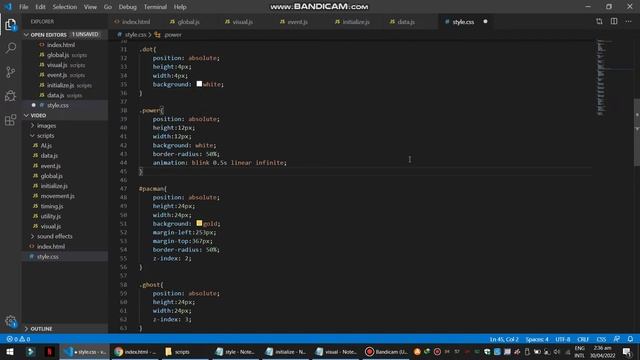640x360 pixels.
Task: Switch to the data.js editor tab
Action: pyautogui.click(x=406, y=22)
